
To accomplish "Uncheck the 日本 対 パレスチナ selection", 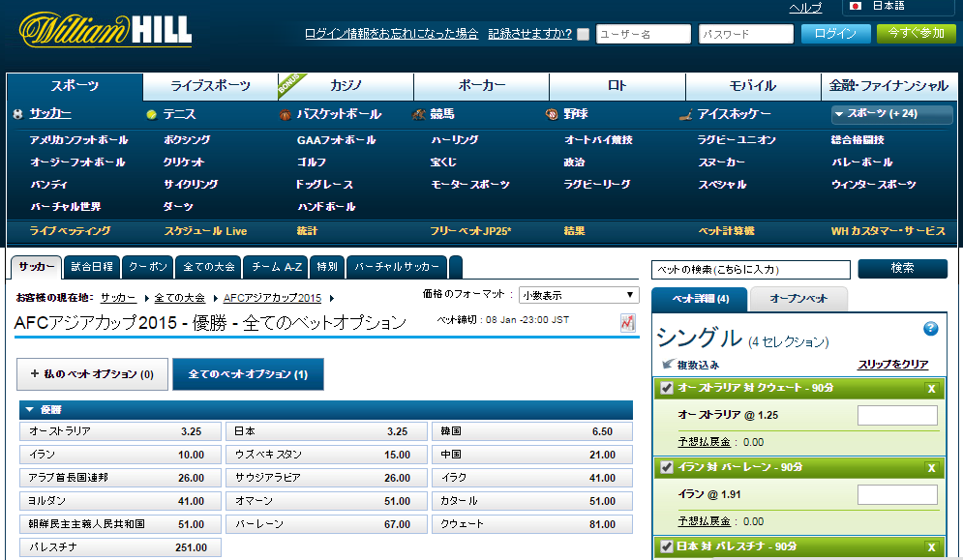I will click(x=667, y=546).
